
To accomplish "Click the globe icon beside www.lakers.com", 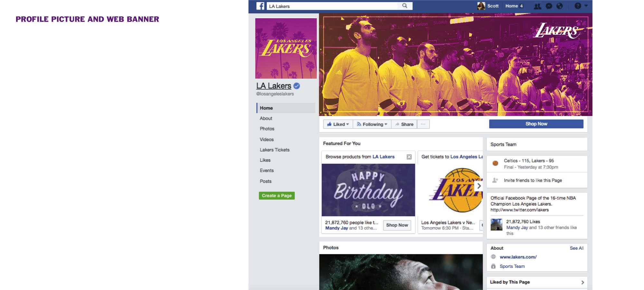I will point(493,257).
